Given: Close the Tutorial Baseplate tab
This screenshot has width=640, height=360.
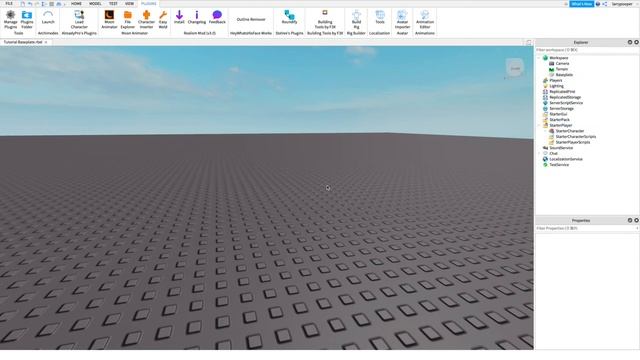Looking at the screenshot, I should pos(46,42).
